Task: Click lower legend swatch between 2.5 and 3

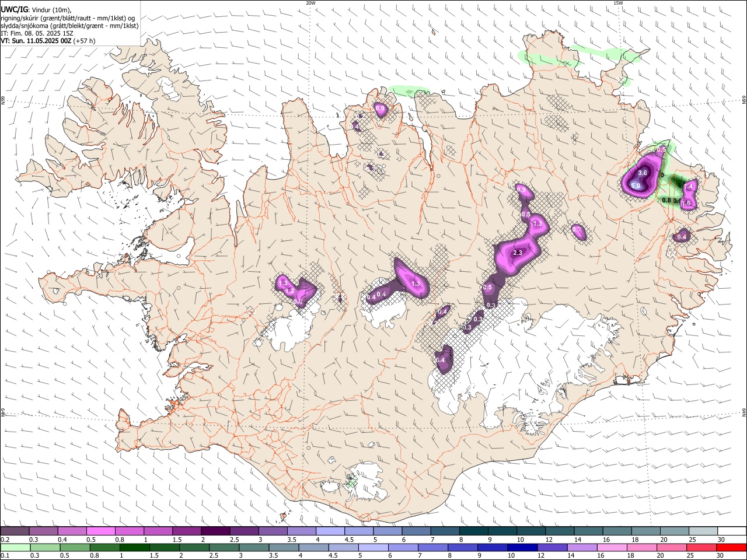Action: [224, 548]
